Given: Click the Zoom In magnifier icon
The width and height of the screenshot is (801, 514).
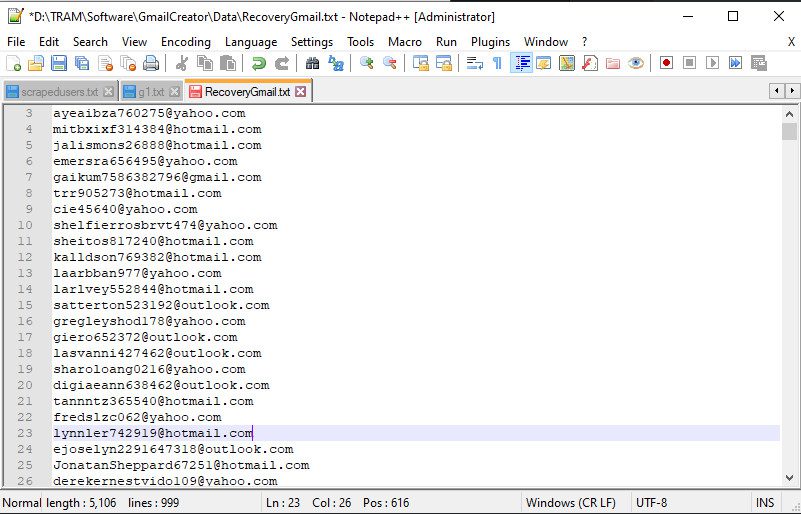Looking at the screenshot, I should click(x=367, y=63).
